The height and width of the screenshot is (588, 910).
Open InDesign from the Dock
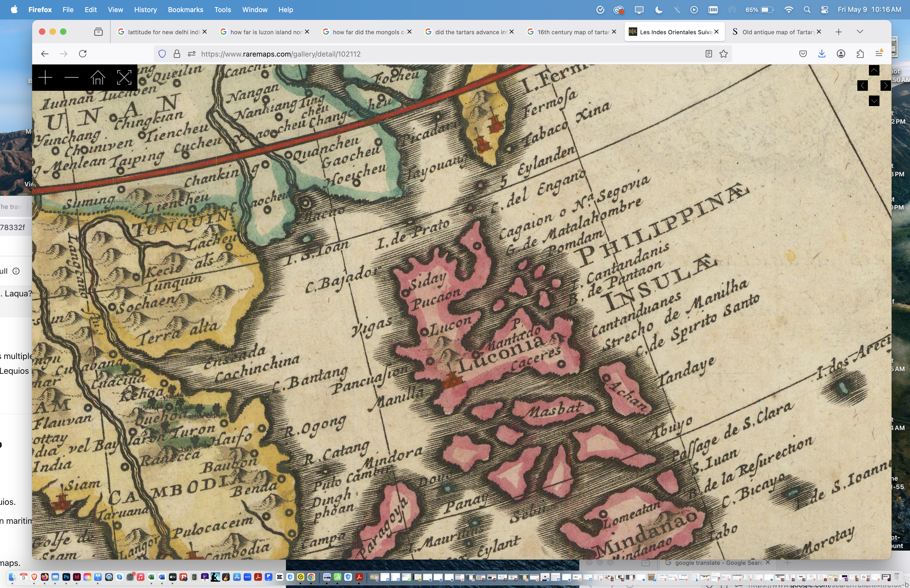(77, 577)
